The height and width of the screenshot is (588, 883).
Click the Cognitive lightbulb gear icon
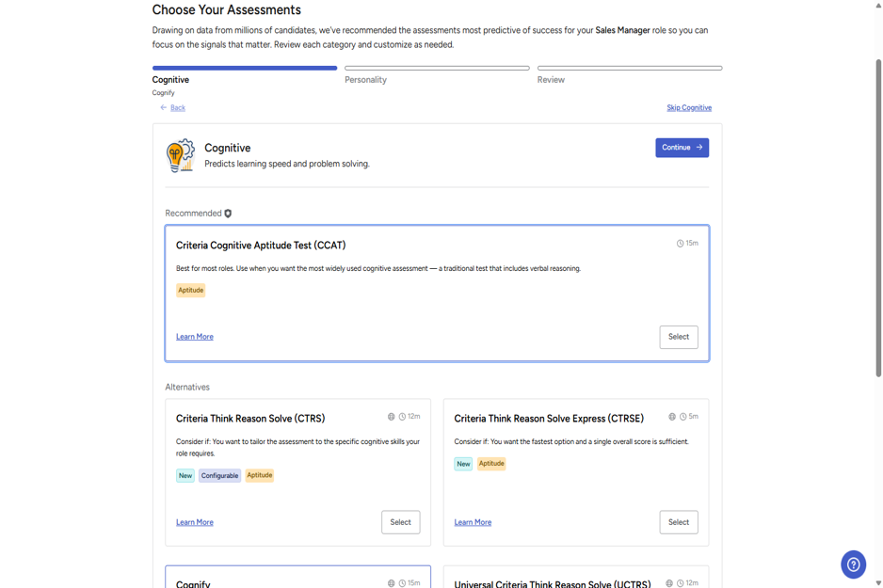[x=180, y=155]
